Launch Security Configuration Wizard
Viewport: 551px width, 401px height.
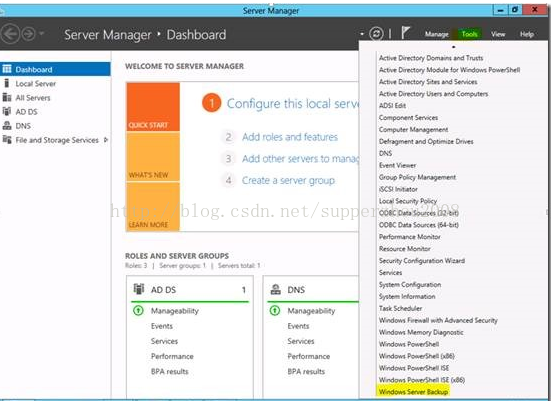pyautogui.click(x=422, y=261)
